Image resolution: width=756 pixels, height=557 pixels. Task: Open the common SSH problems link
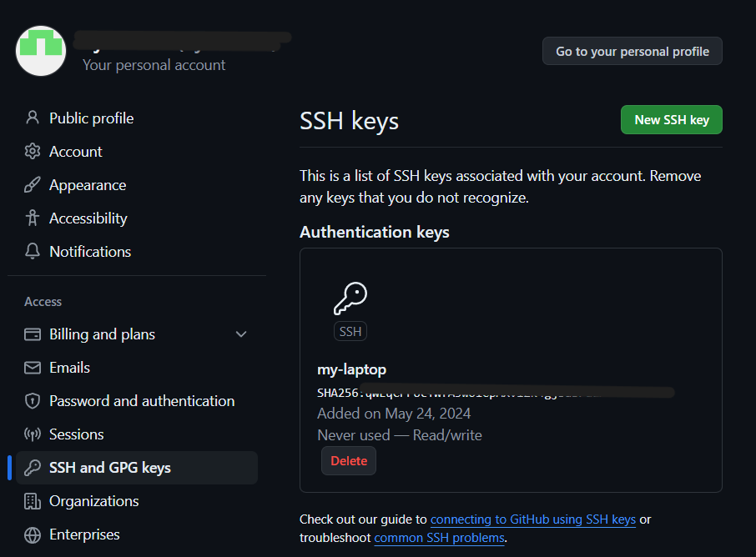[x=438, y=537]
